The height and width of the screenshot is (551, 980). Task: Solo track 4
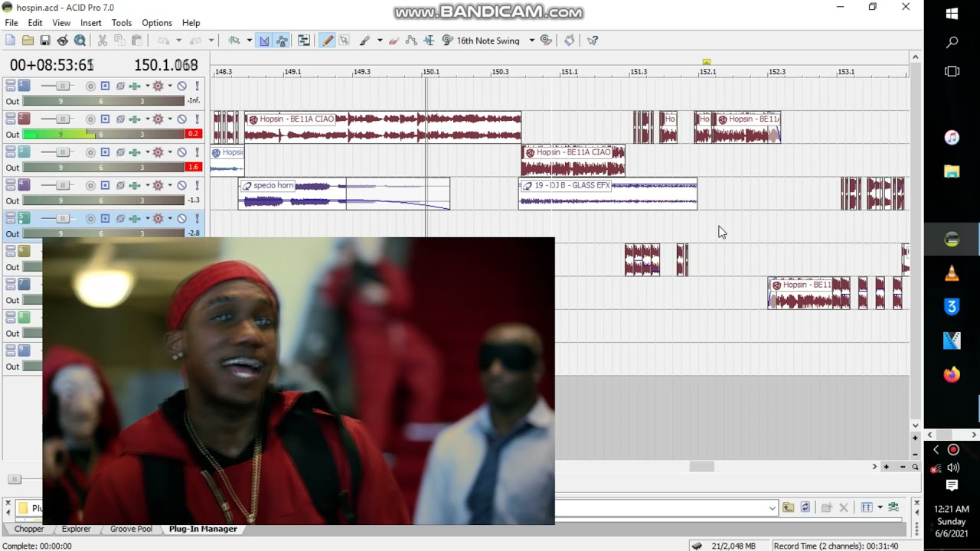pos(197,185)
